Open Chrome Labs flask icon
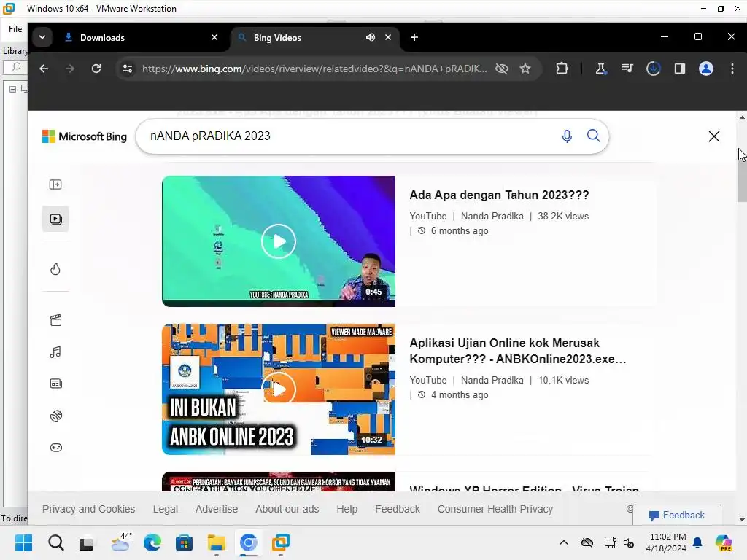 coord(601,69)
